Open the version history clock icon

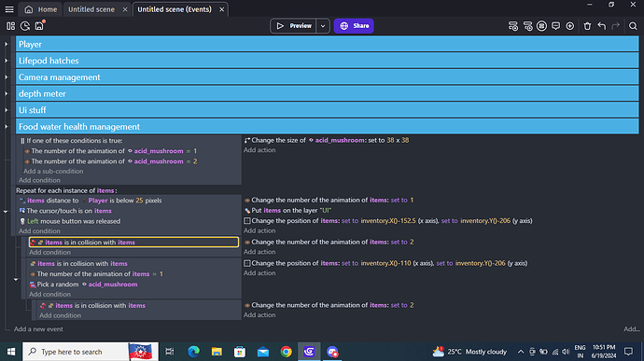tap(25, 26)
